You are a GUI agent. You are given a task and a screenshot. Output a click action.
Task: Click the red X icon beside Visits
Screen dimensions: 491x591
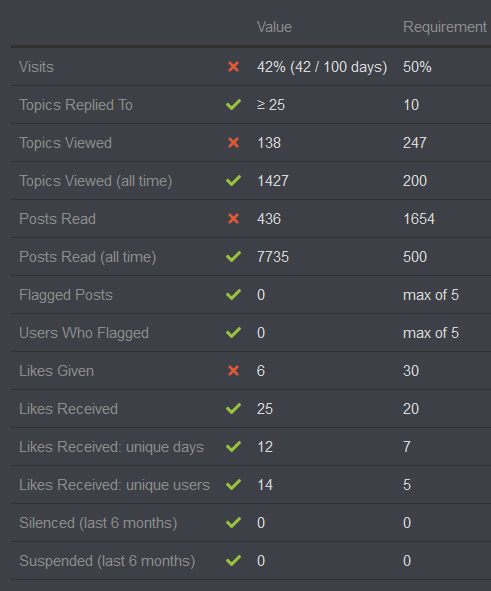tap(233, 67)
